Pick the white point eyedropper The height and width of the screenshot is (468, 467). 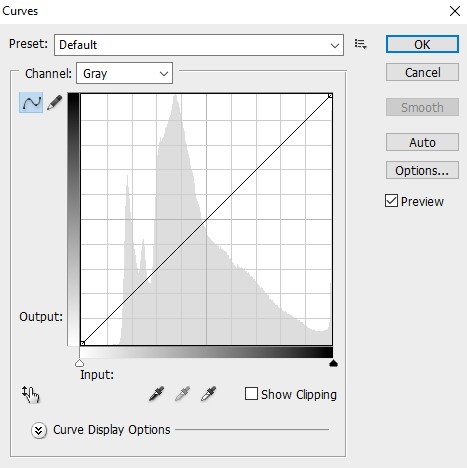click(x=209, y=394)
